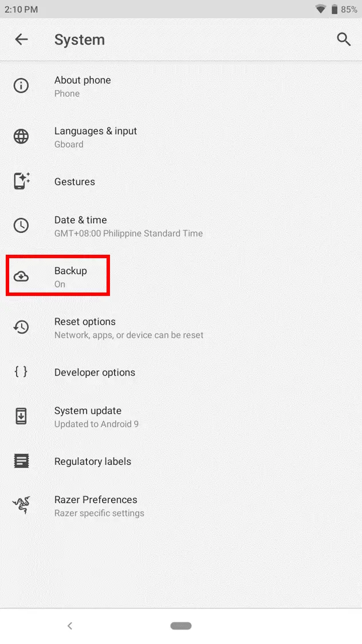This screenshot has width=362, height=644.
Task: Tap the Razer snake logo icon
Action: point(21,505)
